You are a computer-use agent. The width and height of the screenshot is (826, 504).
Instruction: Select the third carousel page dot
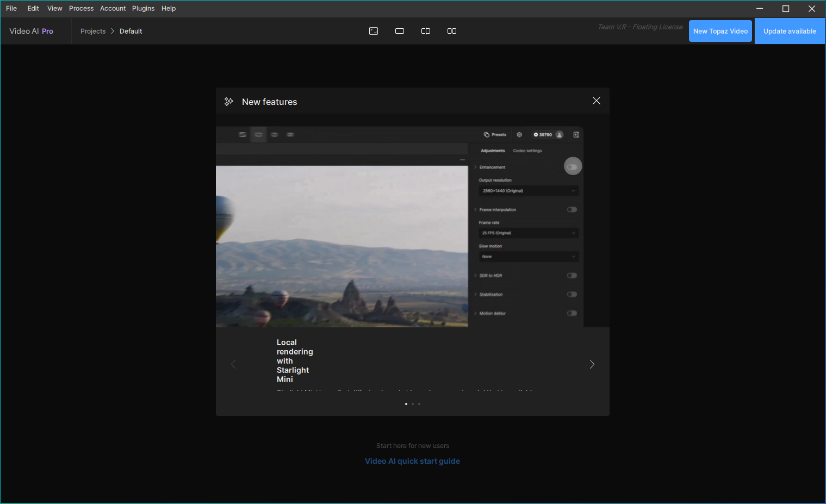click(419, 404)
